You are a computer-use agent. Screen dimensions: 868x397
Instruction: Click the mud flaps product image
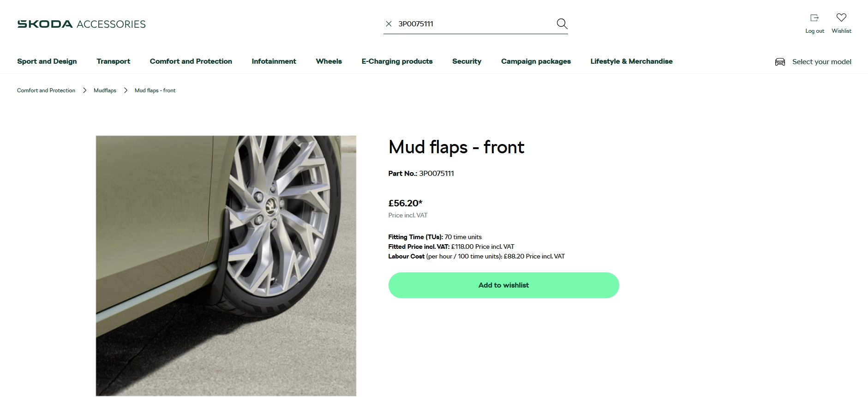pos(226,265)
